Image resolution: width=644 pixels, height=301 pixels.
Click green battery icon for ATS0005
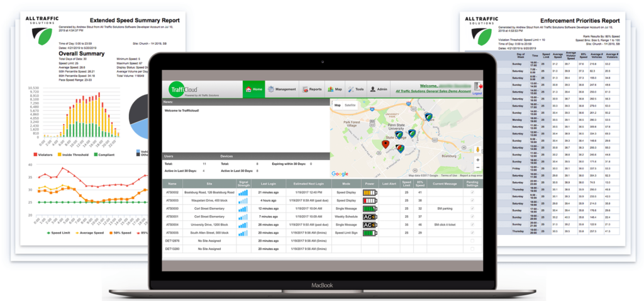pos(370,233)
